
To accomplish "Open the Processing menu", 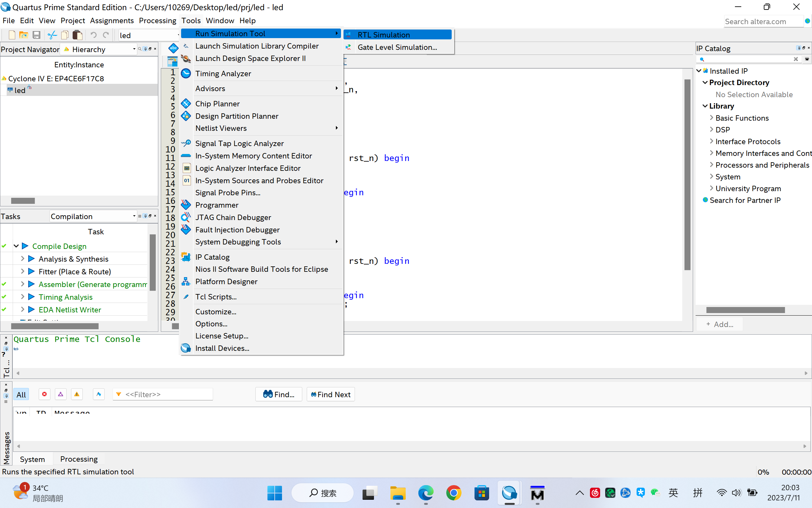I will pos(157,21).
